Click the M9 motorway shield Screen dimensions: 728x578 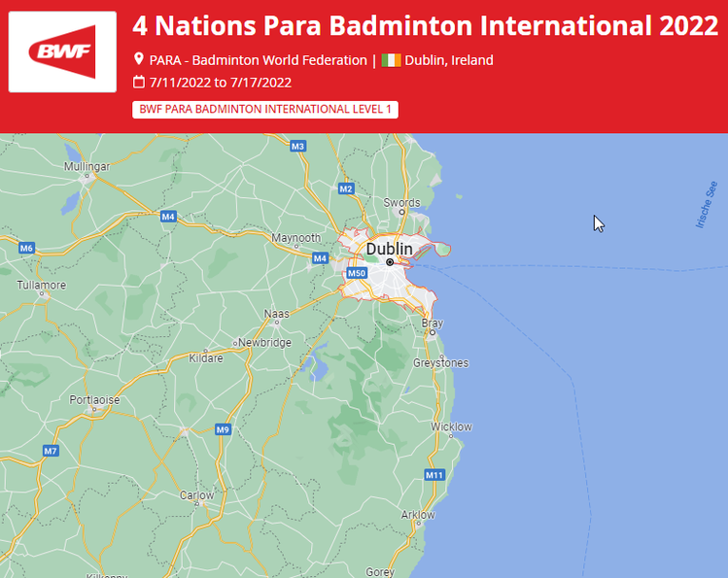click(223, 429)
